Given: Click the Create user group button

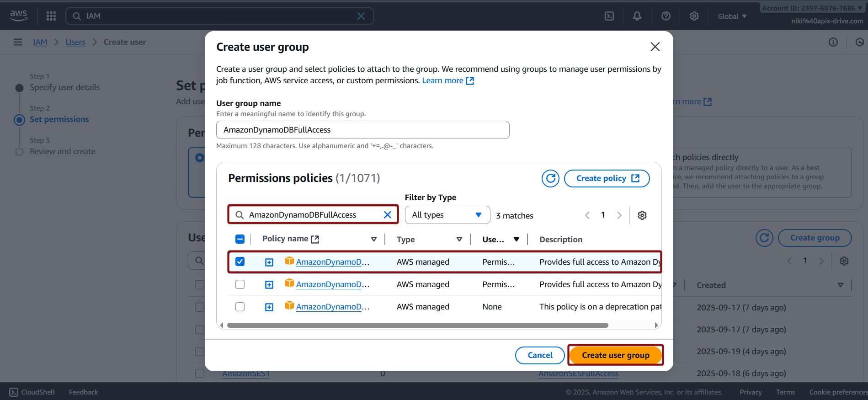Looking at the screenshot, I should click(x=615, y=355).
